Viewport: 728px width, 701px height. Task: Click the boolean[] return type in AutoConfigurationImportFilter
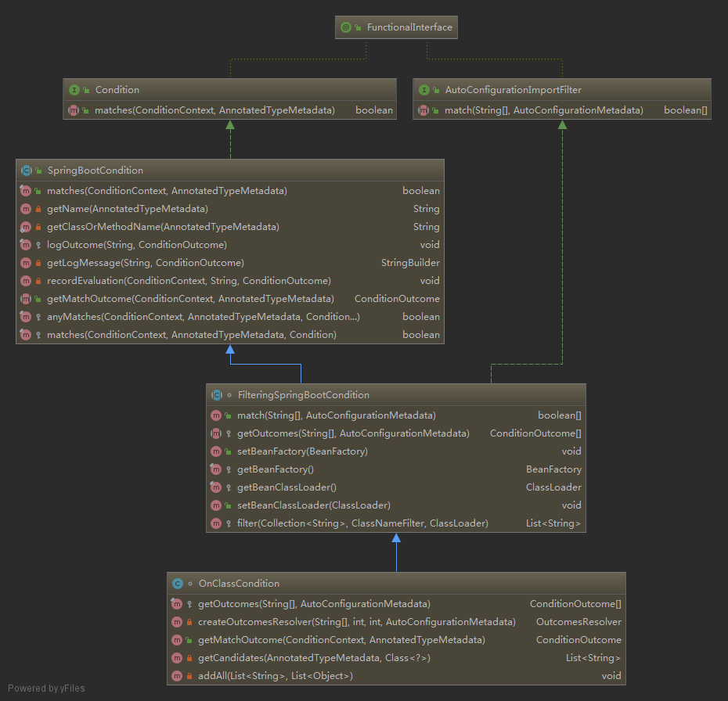[x=686, y=110]
